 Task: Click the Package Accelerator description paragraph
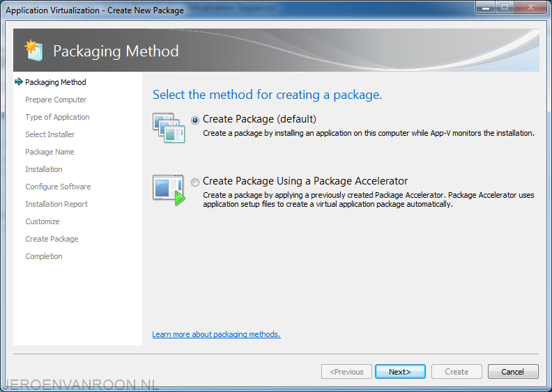(369, 200)
